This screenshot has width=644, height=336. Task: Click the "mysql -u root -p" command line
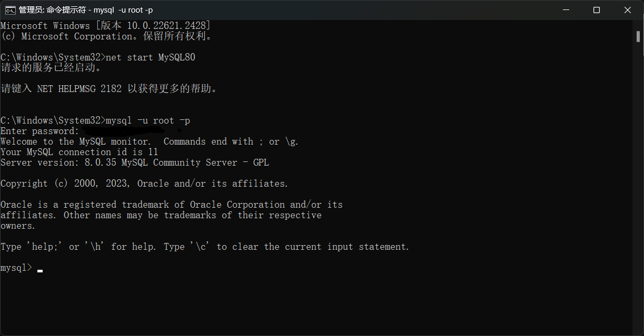[148, 120]
